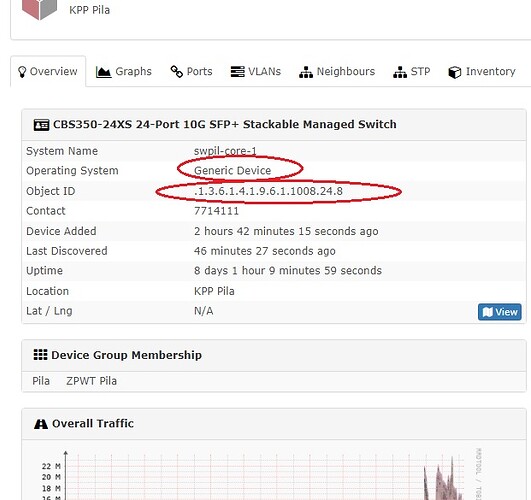Click the Overall Traffic road icon

click(41, 423)
